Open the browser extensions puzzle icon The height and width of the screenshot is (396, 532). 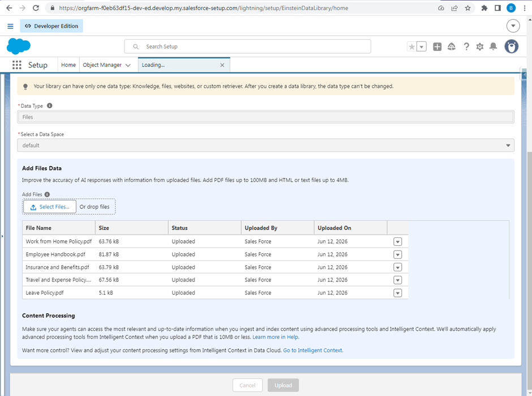click(x=484, y=8)
